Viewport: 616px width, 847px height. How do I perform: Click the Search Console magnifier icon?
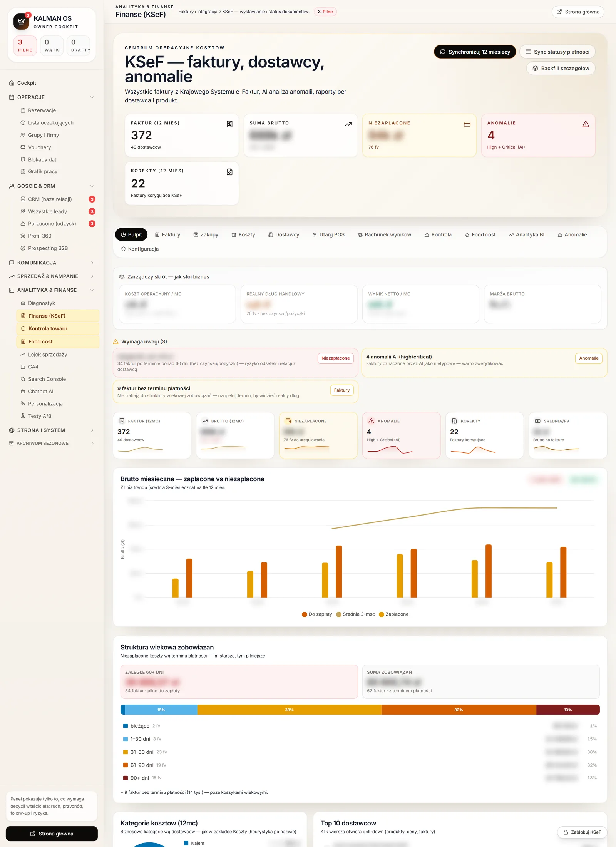click(x=23, y=379)
